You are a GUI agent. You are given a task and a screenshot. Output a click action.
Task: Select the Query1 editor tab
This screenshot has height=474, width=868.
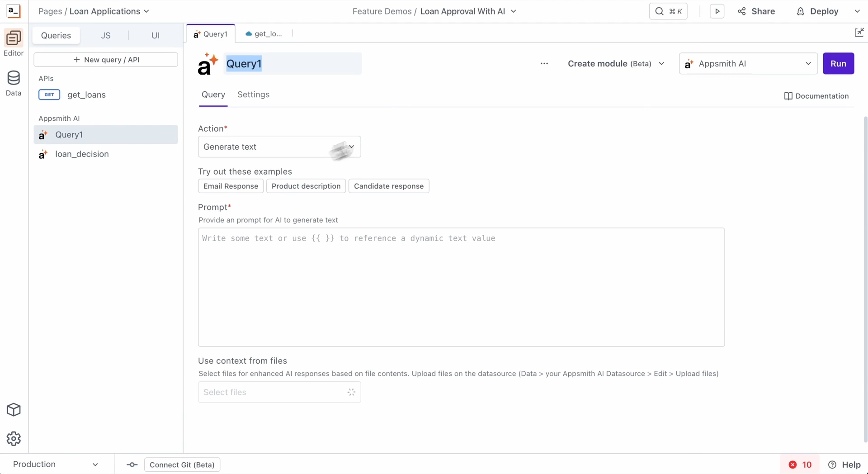click(211, 34)
